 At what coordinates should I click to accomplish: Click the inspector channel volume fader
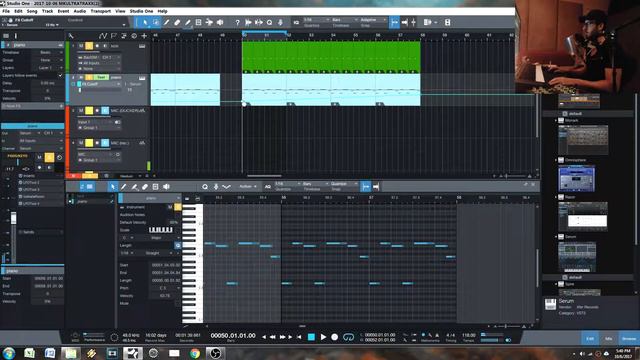tap(13, 218)
